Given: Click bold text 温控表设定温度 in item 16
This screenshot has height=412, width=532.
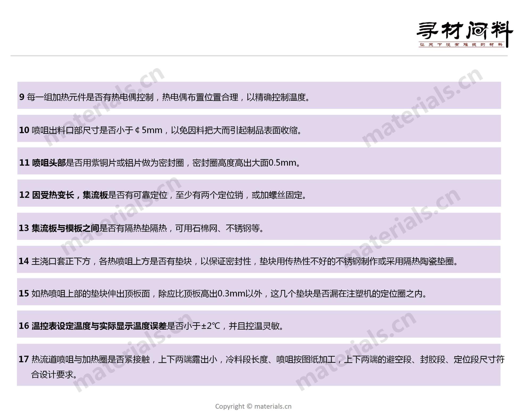Looking at the screenshot, I should [61, 326].
